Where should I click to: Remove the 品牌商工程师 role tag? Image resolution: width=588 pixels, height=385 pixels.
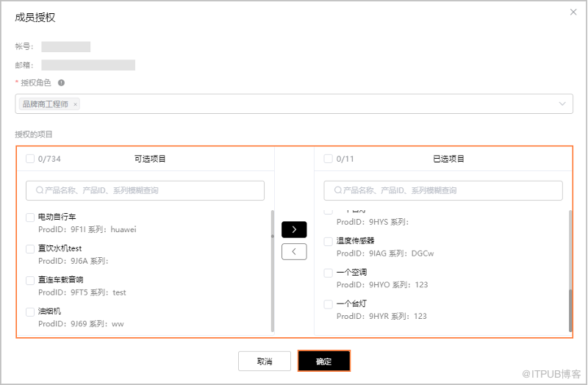pos(75,104)
